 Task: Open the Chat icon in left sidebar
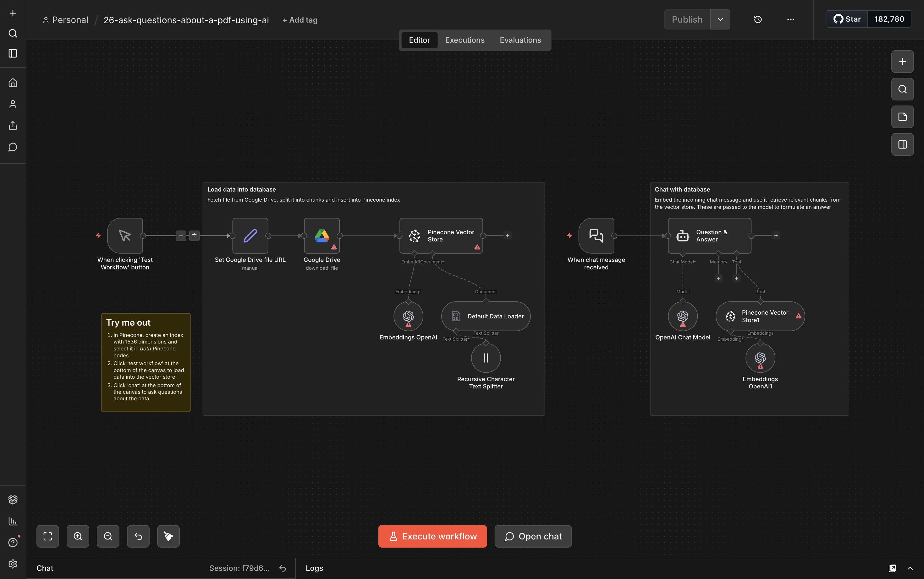point(13,147)
